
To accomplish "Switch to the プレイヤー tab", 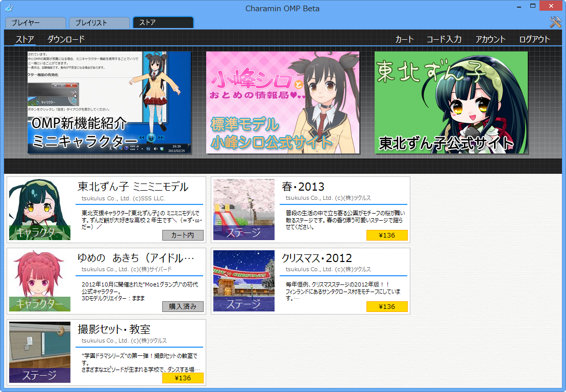I will point(35,23).
